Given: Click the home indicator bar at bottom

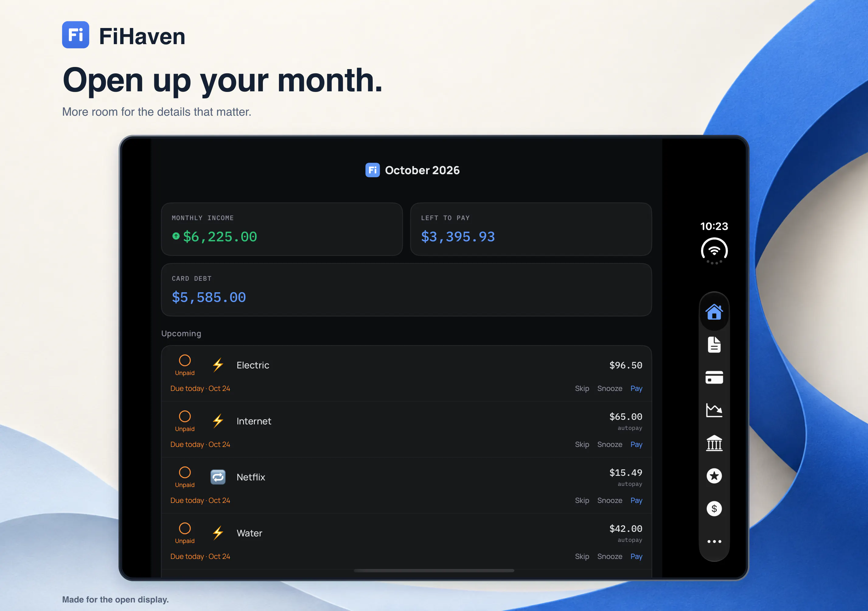Looking at the screenshot, I should [x=434, y=570].
